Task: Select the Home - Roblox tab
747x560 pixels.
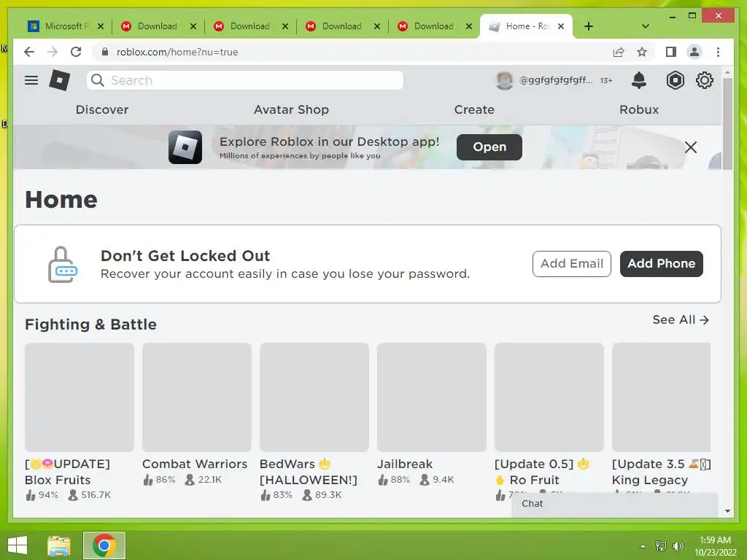Action: (x=527, y=26)
